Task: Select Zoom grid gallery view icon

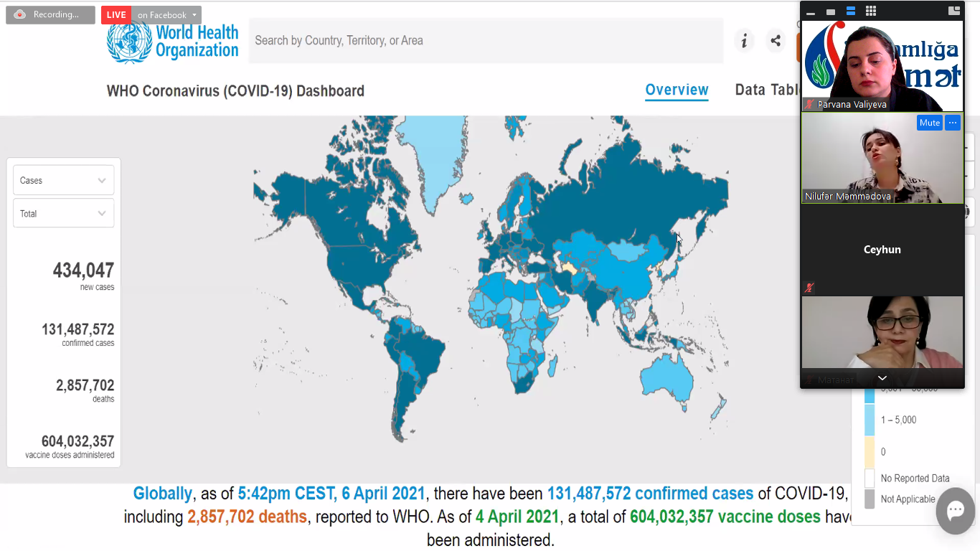Action: click(x=871, y=11)
